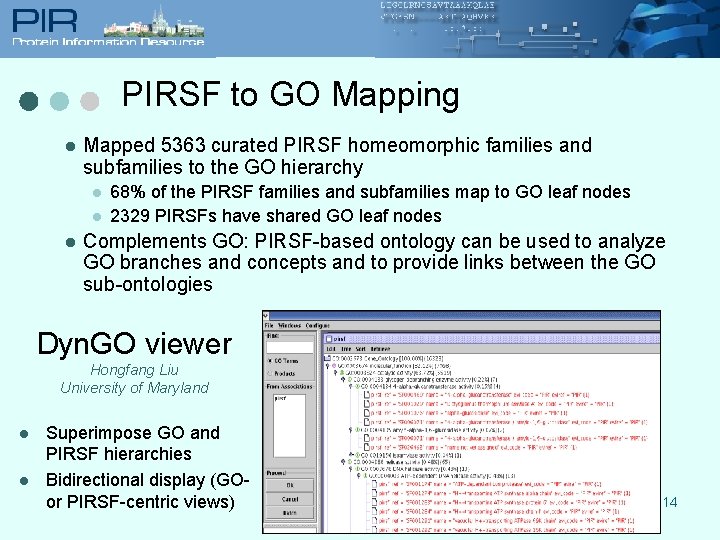The image size is (720, 540).
Task: Open the File menu in DynGO
Action: (x=269, y=325)
